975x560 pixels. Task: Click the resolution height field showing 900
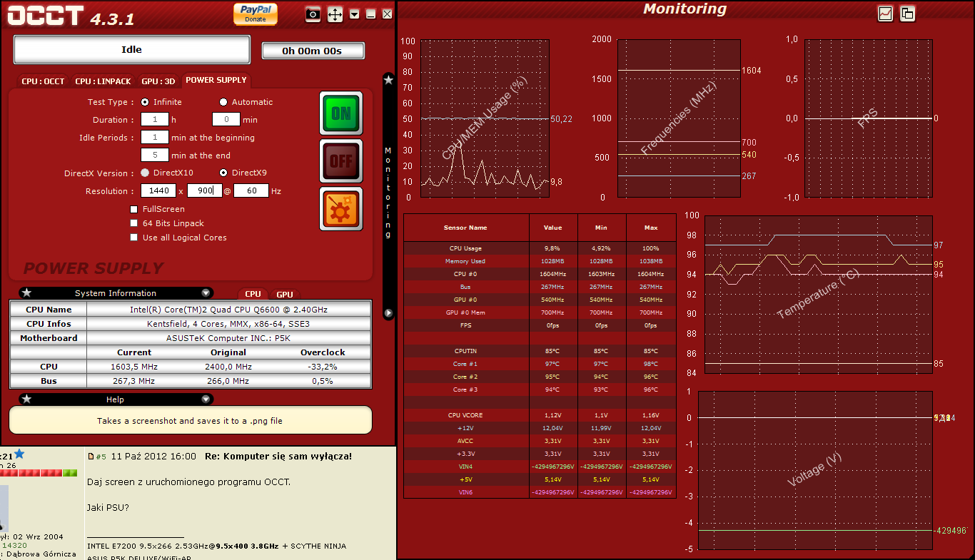[205, 190]
